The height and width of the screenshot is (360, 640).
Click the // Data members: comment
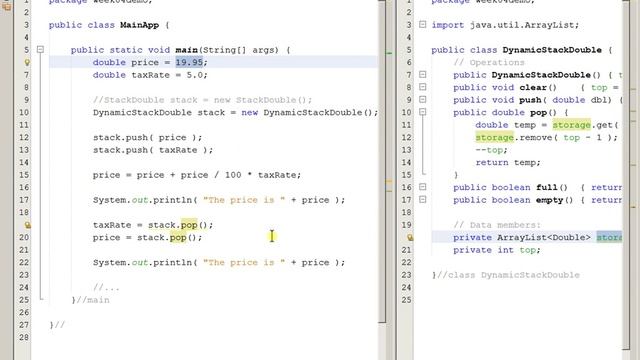coord(497,225)
